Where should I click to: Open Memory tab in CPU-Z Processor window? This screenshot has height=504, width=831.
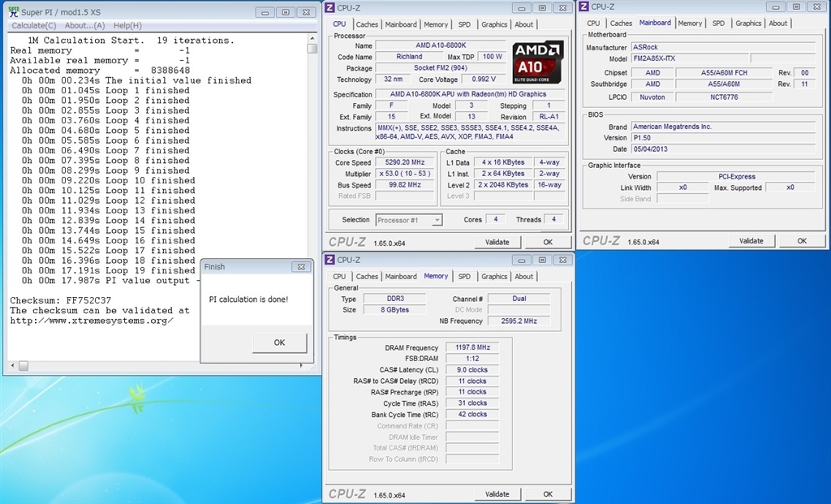436,24
